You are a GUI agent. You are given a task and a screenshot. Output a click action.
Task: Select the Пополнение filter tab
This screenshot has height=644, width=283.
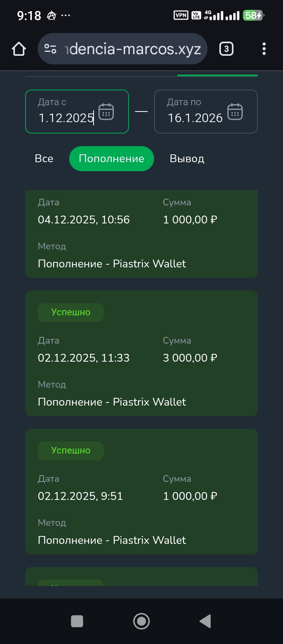click(x=112, y=159)
